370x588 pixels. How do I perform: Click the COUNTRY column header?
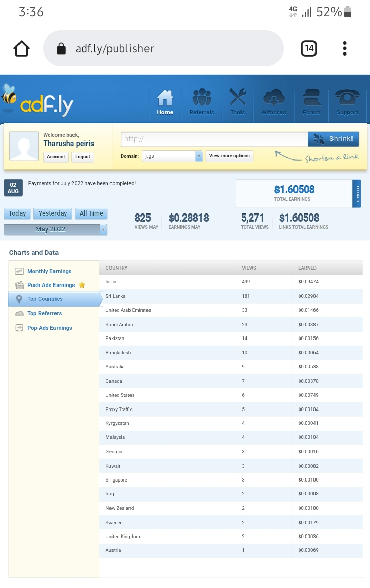117,268
